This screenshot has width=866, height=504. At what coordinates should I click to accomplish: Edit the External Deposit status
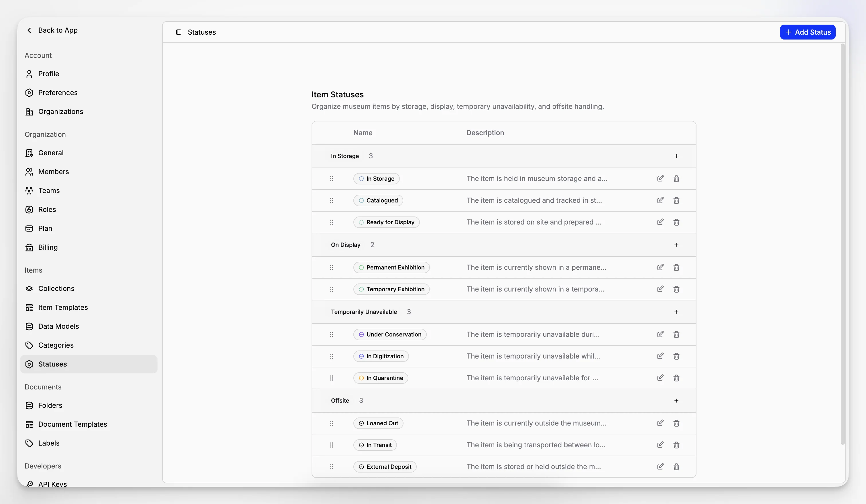click(x=660, y=466)
